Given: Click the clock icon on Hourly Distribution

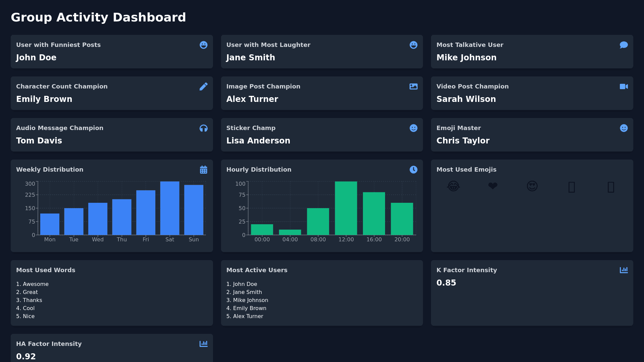Looking at the screenshot, I should pos(413,170).
